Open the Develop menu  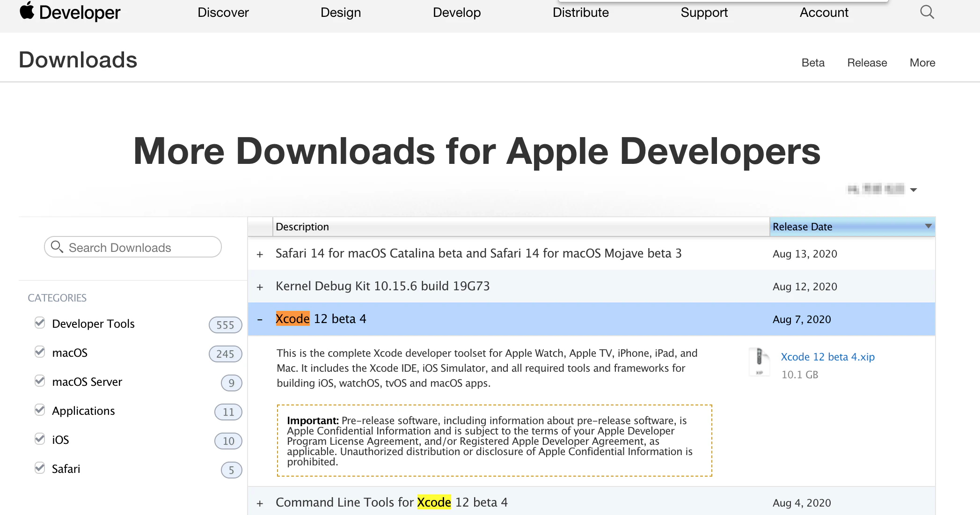(x=457, y=12)
